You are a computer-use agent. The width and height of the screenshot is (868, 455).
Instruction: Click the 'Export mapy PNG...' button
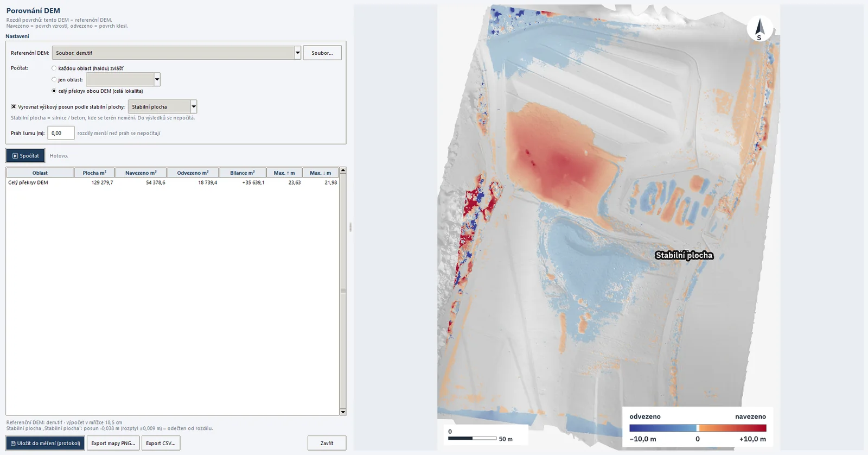pos(113,443)
